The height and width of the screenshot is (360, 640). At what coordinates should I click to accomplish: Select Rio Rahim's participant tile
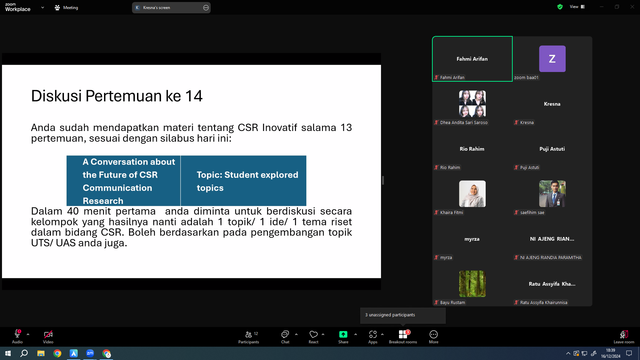pyautogui.click(x=472, y=149)
